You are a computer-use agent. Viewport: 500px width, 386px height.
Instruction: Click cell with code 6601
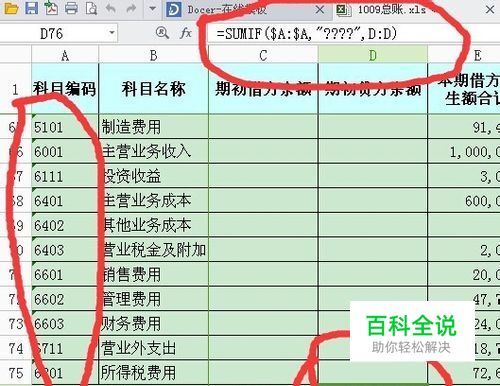click(65, 274)
